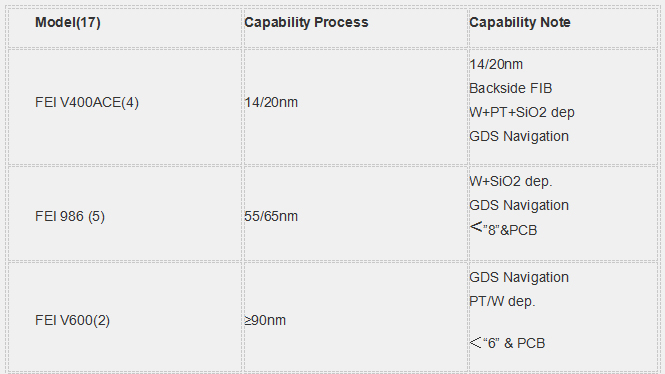This screenshot has width=665, height=374.
Task: Click the W+SiO2 dep. note text
Action: pos(511,181)
